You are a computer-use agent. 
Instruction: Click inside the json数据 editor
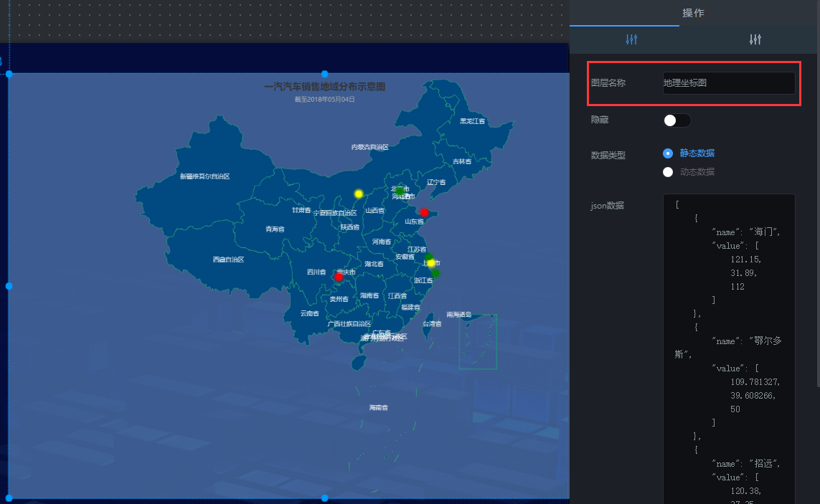[x=729, y=348]
